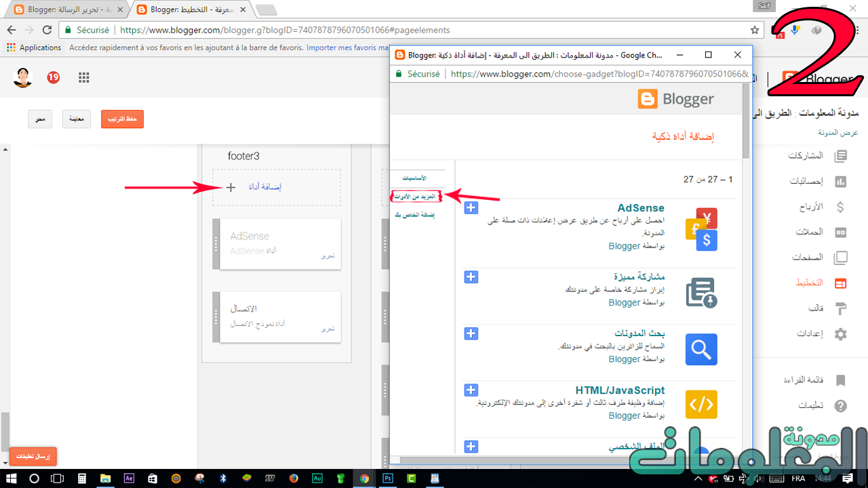Open the HTML/JavaScript gadget title link
The image size is (868, 488).
coord(620,390)
